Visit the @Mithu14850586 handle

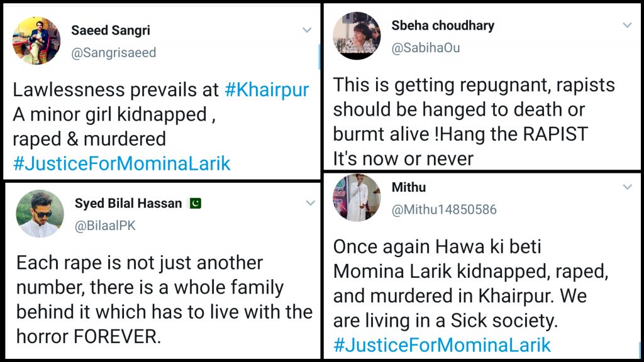444,209
